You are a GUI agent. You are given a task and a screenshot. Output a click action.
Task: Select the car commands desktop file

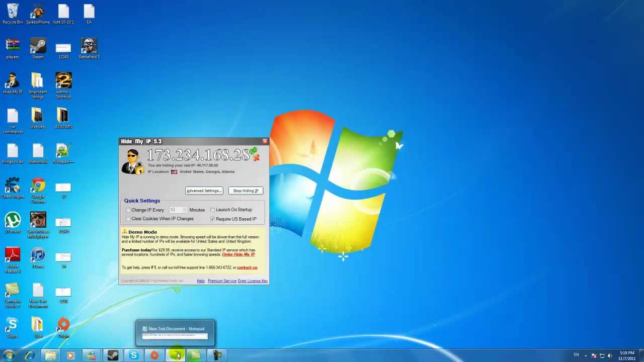coord(13,120)
